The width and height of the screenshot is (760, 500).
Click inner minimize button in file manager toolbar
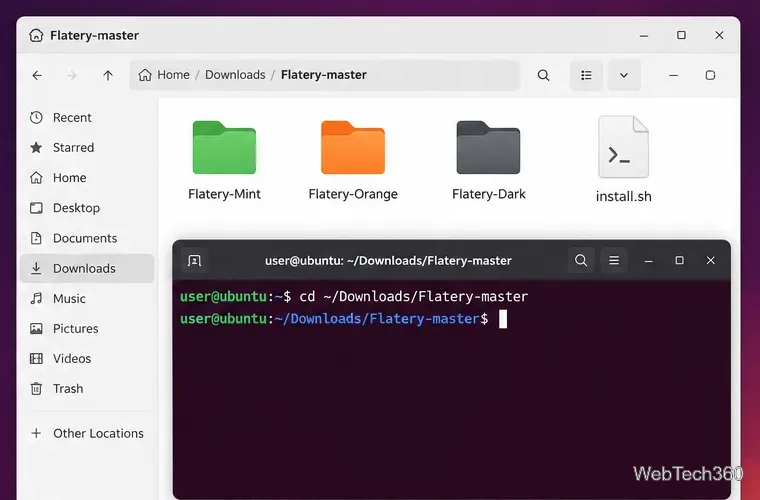[674, 75]
